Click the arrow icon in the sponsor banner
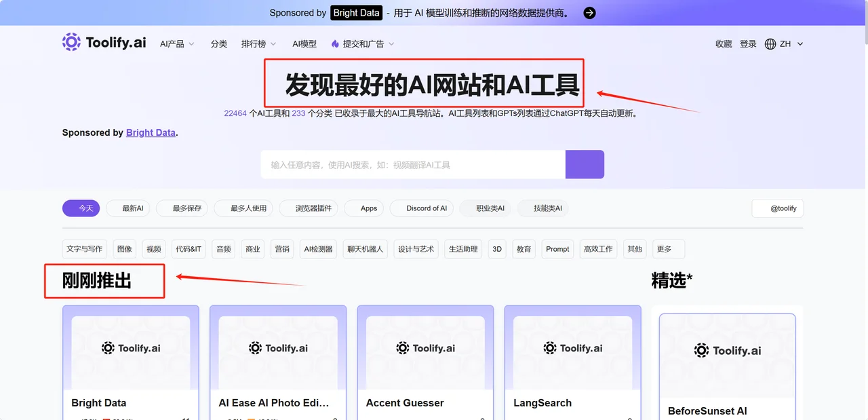868x420 pixels. [x=590, y=13]
